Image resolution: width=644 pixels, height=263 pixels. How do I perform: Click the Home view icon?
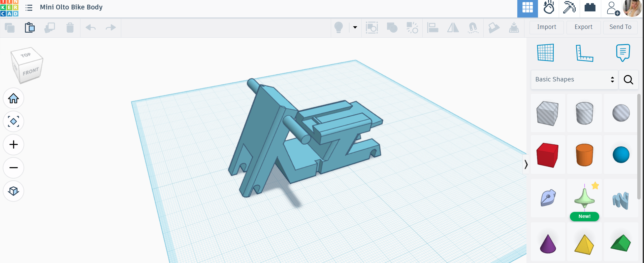[x=13, y=99]
